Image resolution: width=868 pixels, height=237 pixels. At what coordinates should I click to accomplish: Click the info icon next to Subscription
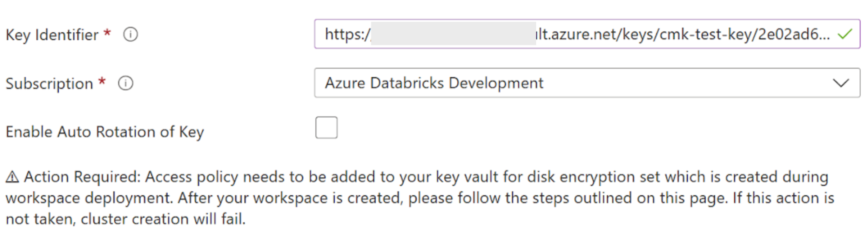126,84
